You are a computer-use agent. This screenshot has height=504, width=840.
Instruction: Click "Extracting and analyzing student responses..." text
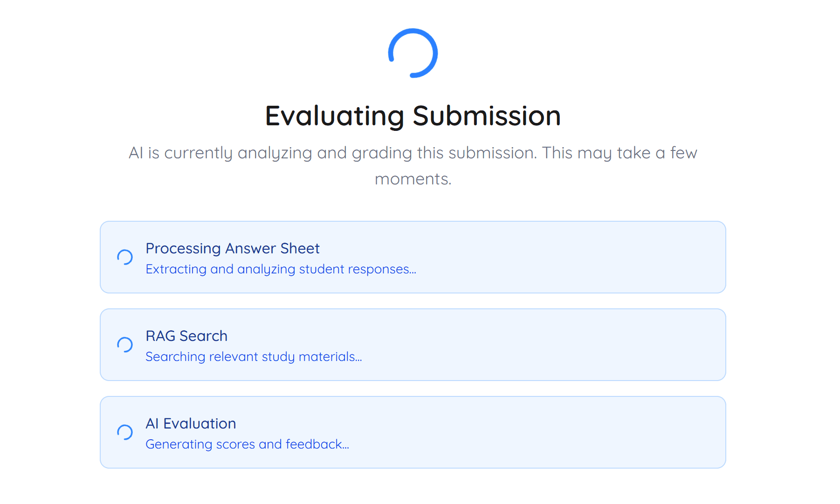tap(281, 269)
